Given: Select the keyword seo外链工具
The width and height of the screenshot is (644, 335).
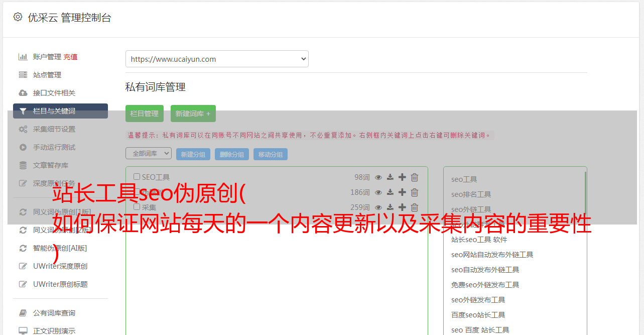Looking at the screenshot, I should tap(471, 209).
